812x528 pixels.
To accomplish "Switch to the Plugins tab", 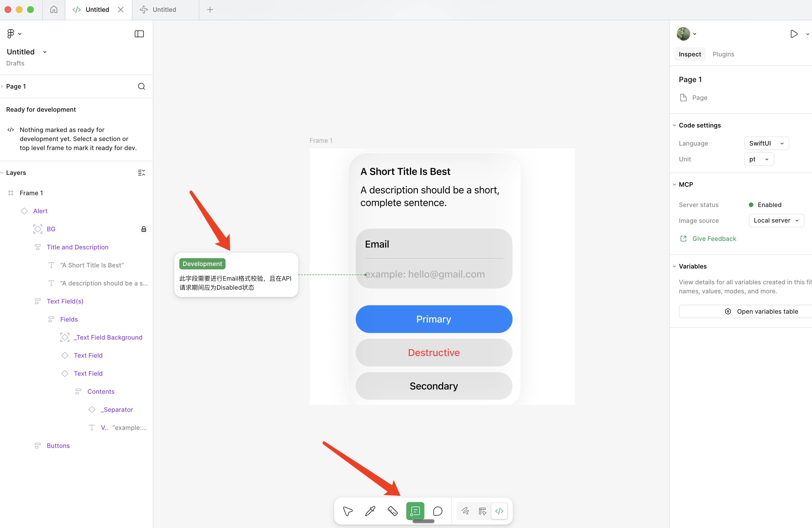I will (723, 54).
